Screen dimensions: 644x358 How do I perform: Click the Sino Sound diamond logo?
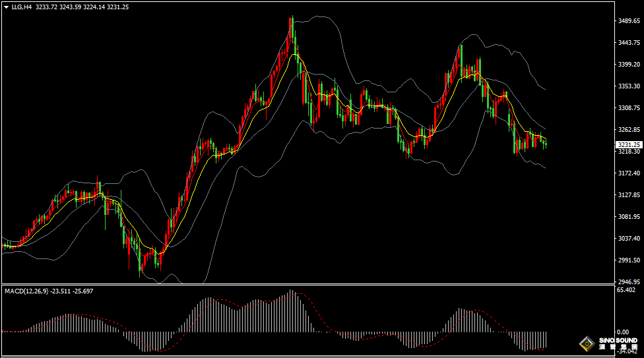point(586,344)
